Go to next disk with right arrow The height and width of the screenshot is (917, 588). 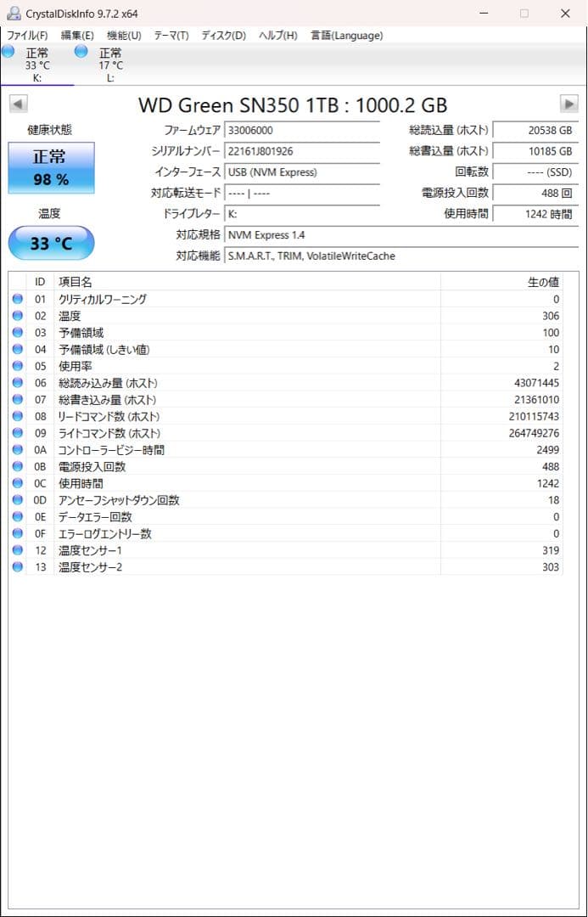click(x=568, y=104)
